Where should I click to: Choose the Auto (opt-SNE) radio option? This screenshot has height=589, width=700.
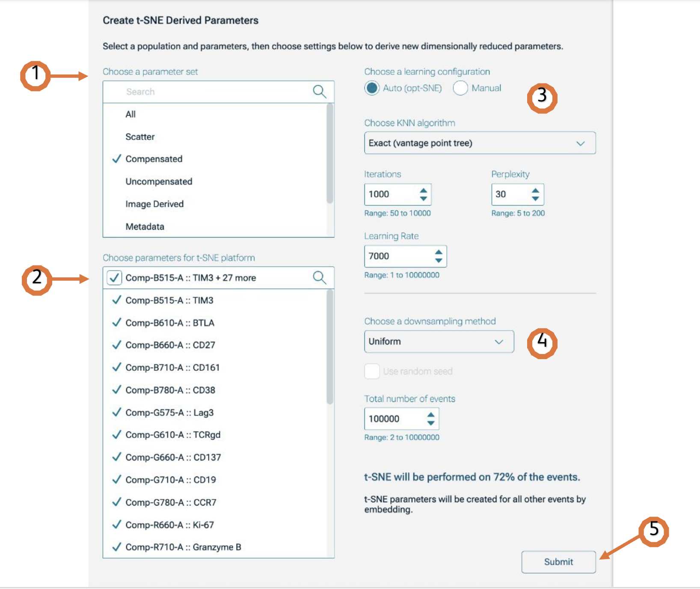pos(372,88)
